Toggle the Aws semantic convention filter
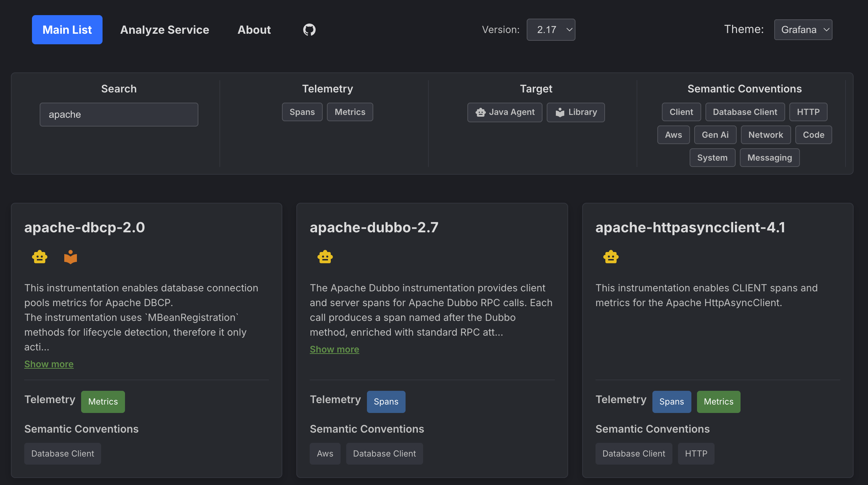Screen dimensions: 868x485 (673, 135)
